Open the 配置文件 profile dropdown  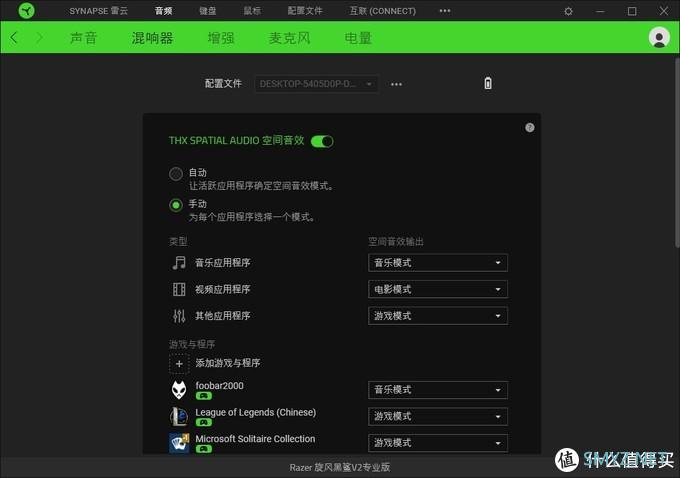point(316,84)
